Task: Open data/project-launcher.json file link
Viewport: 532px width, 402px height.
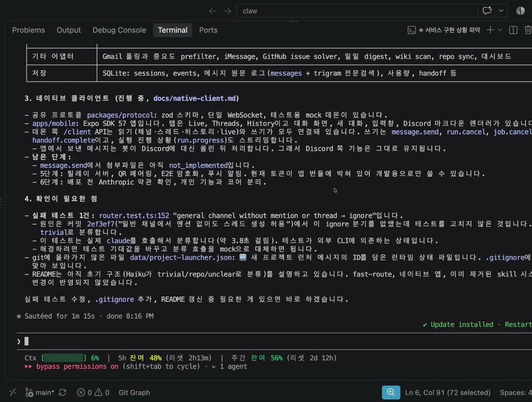Action: 180,257
